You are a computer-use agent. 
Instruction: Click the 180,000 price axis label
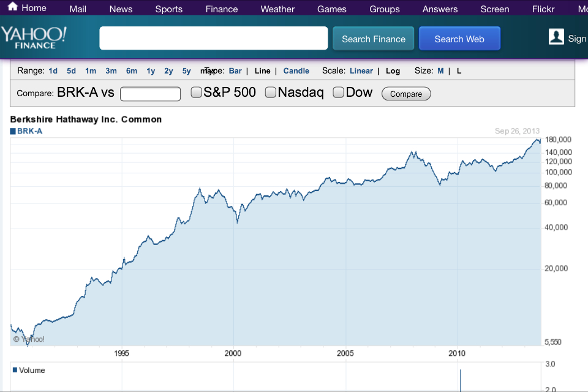pyautogui.click(x=558, y=140)
